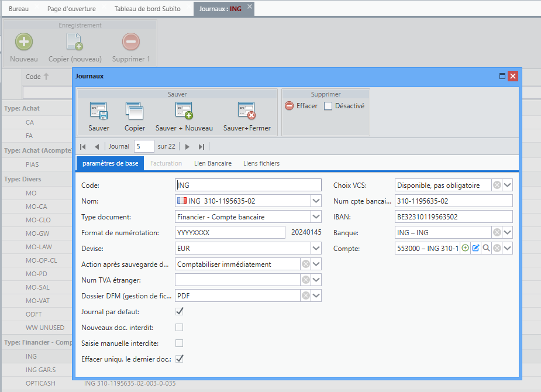Select the MO-CLO journal row
This screenshot has height=392, width=541.
click(38, 220)
